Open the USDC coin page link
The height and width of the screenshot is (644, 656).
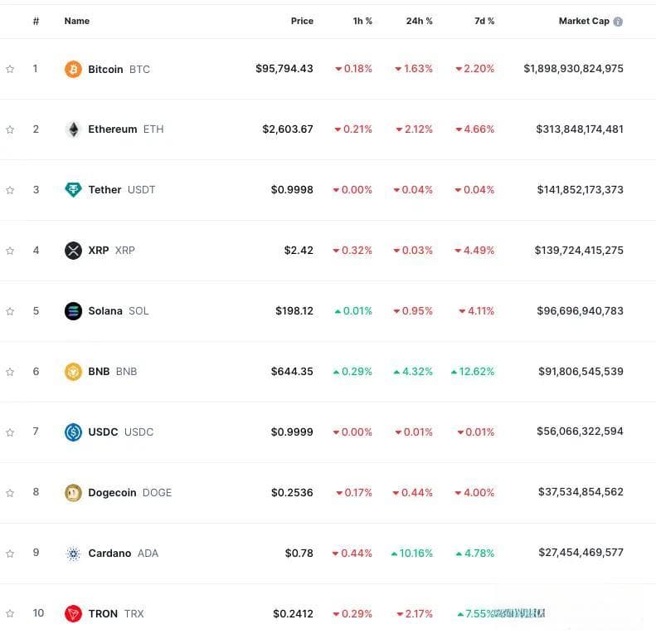(x=121, y=432)
